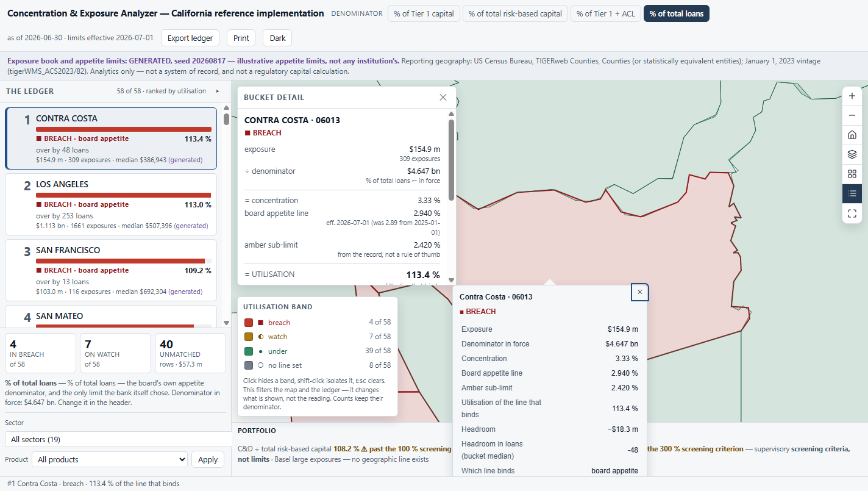Enter fullscreen map view icon

[852, 213]
